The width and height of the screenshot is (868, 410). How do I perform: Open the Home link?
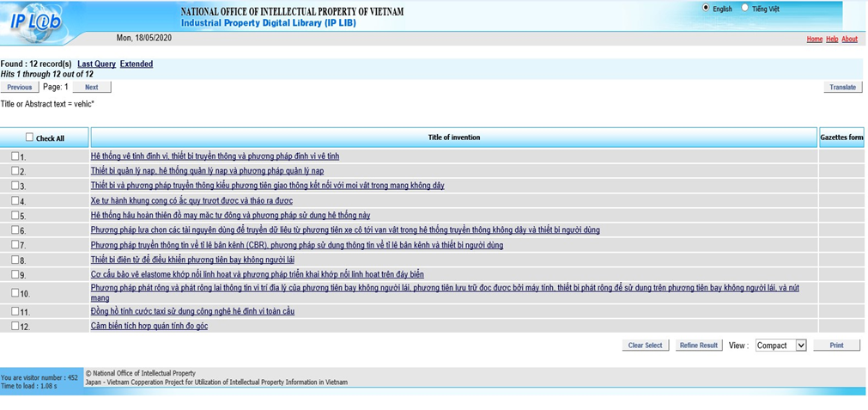[x=814, y=40]
